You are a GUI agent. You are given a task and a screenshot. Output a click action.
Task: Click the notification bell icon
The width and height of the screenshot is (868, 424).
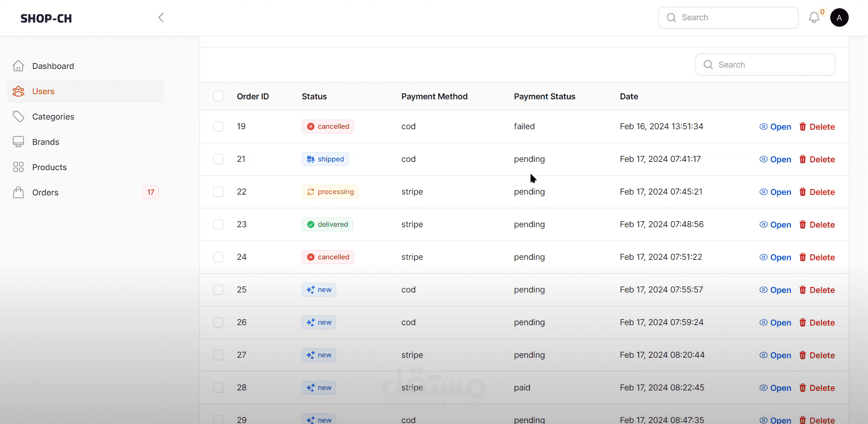[814, 18]
